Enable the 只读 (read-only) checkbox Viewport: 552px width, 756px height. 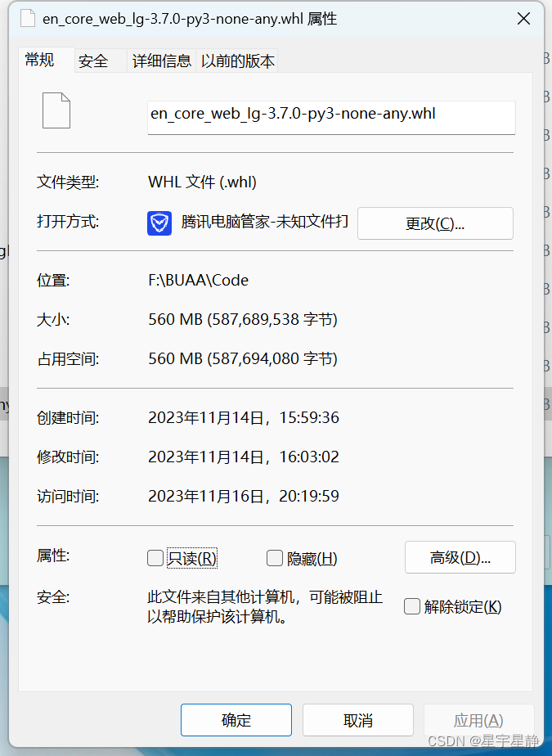[x=155, y=558]
